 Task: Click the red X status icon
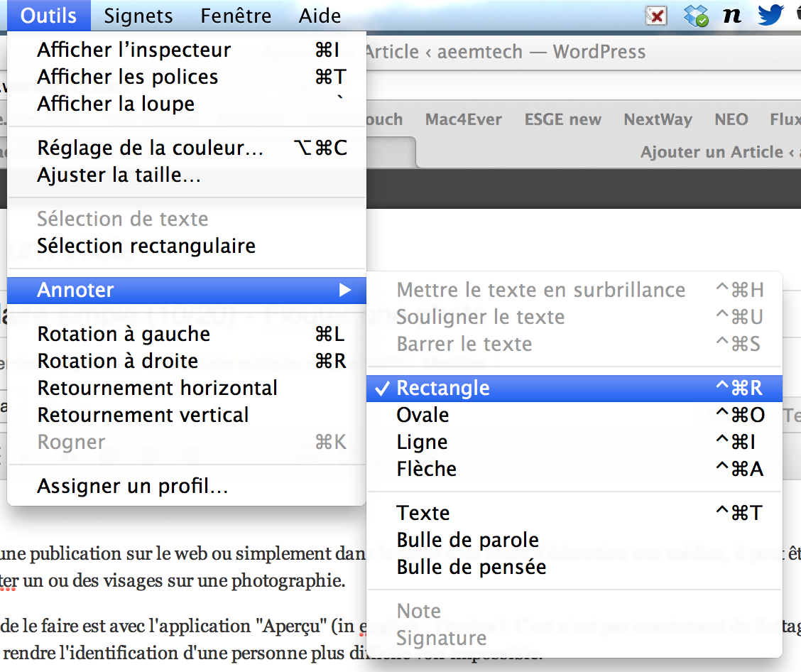tap(657, 16)
